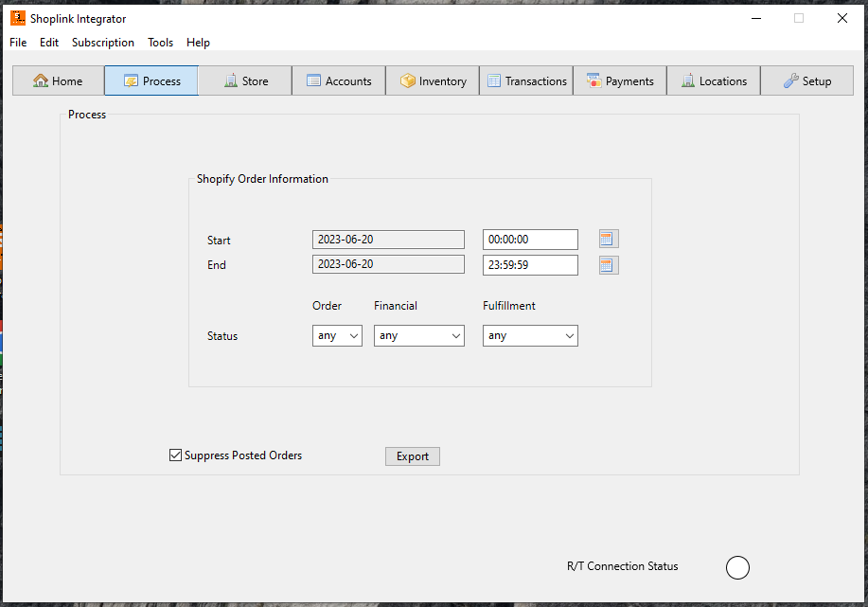Click the R/T Connection Status indicator circle
The width and height of the screenshot is (868, 607).
(737, 567)
